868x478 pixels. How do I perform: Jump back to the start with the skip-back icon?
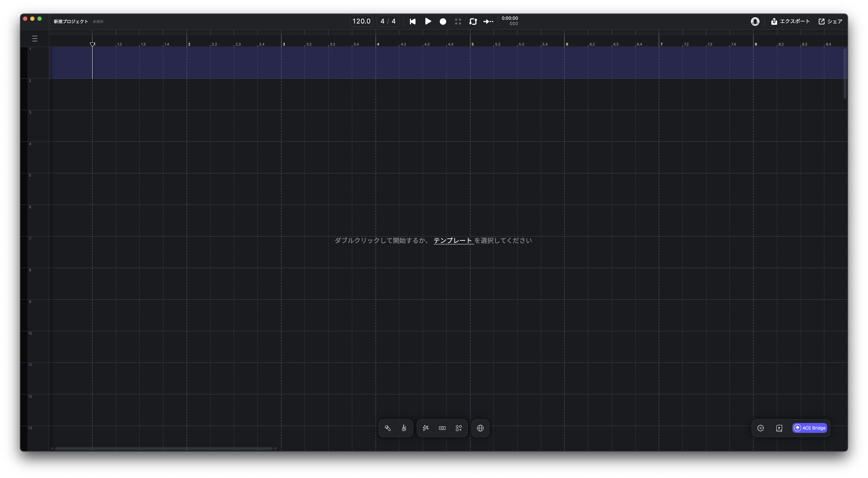point(412,22)
